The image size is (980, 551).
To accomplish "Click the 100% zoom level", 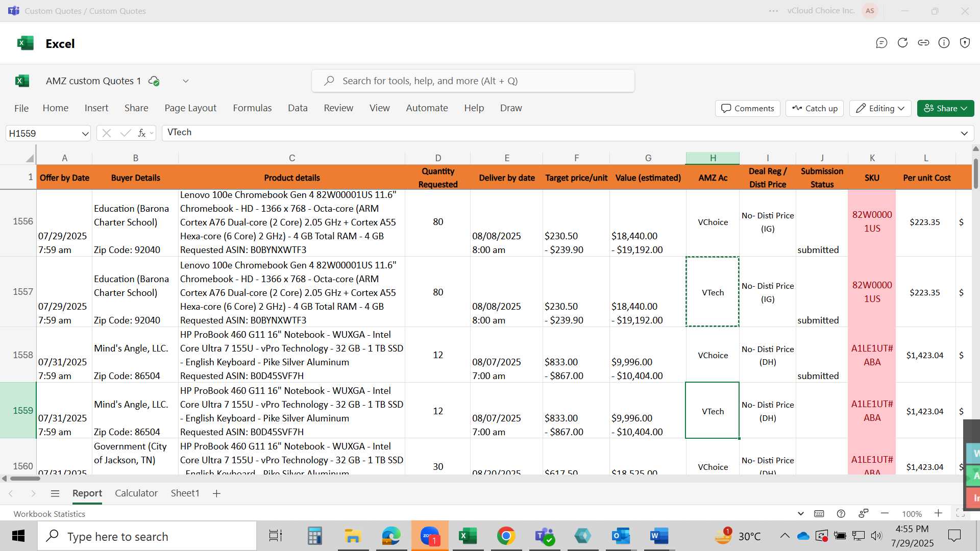I will point(912,514).
